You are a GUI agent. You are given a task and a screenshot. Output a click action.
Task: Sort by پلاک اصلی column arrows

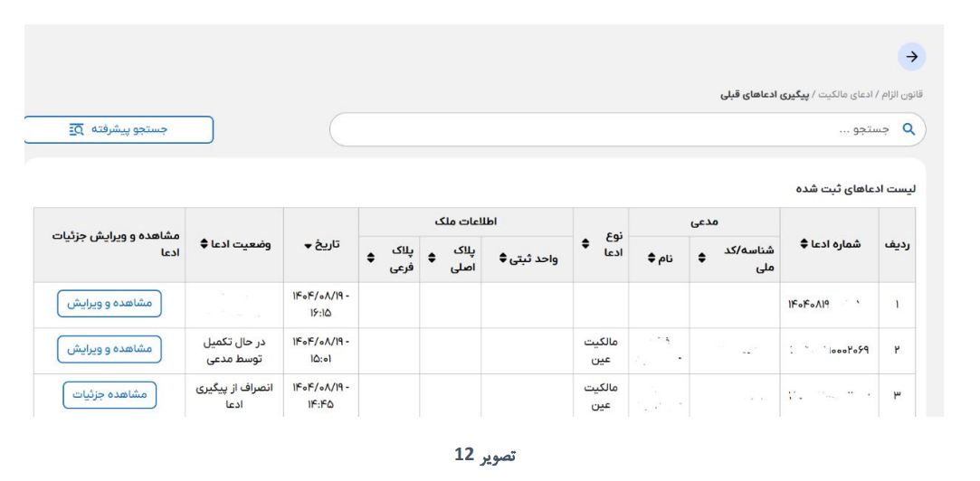pos(432,258)
